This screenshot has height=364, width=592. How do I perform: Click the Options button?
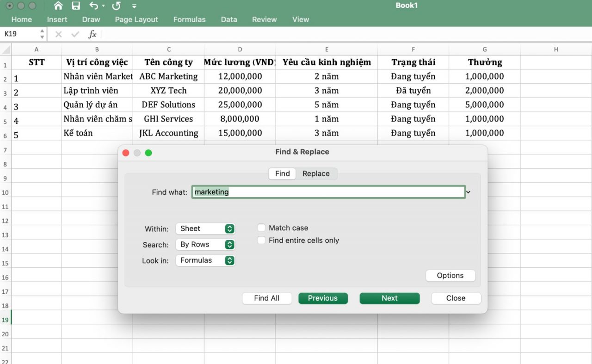[450, 275]
